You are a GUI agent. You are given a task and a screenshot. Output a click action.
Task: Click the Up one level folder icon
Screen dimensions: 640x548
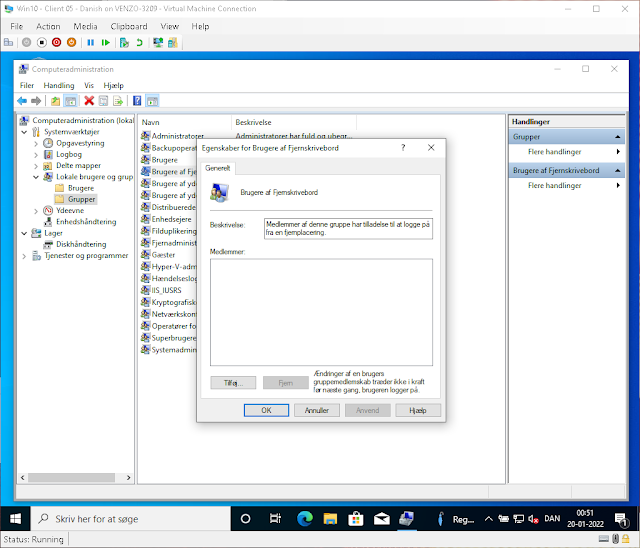(56, 101)
